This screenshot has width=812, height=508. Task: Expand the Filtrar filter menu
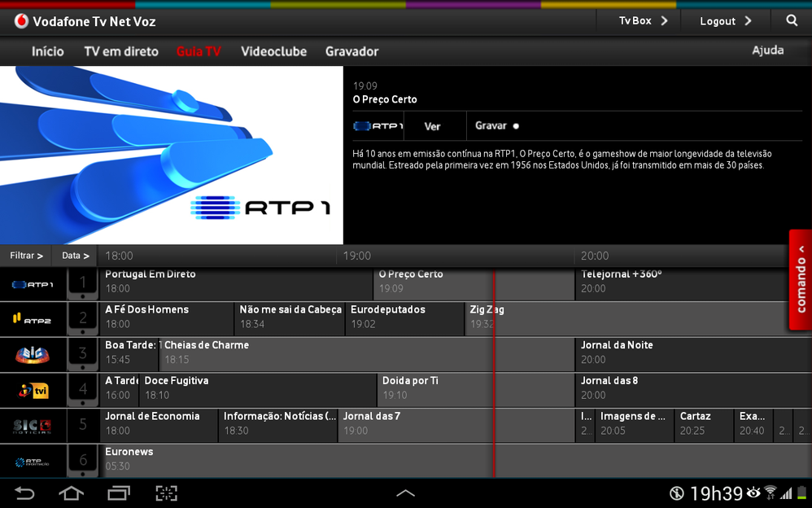click(26, 256)
